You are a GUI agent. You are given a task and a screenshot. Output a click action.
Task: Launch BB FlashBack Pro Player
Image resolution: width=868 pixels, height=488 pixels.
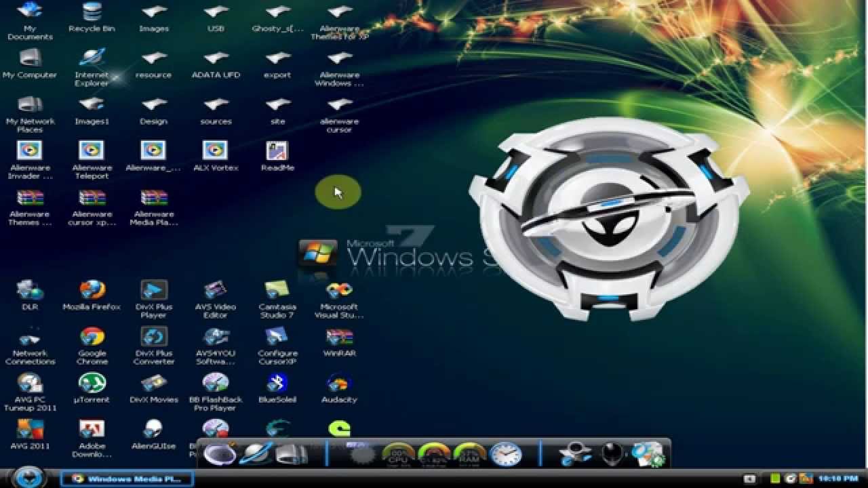[x=216, y=392]
